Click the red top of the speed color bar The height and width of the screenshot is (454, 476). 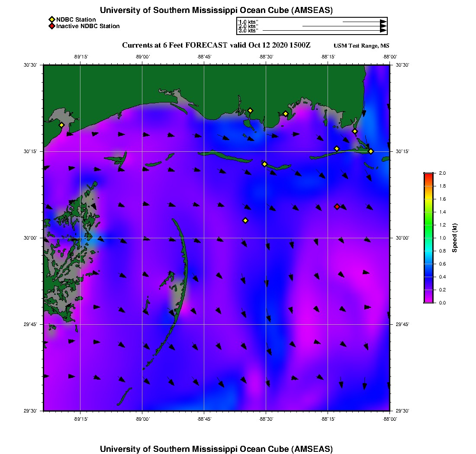428,175
